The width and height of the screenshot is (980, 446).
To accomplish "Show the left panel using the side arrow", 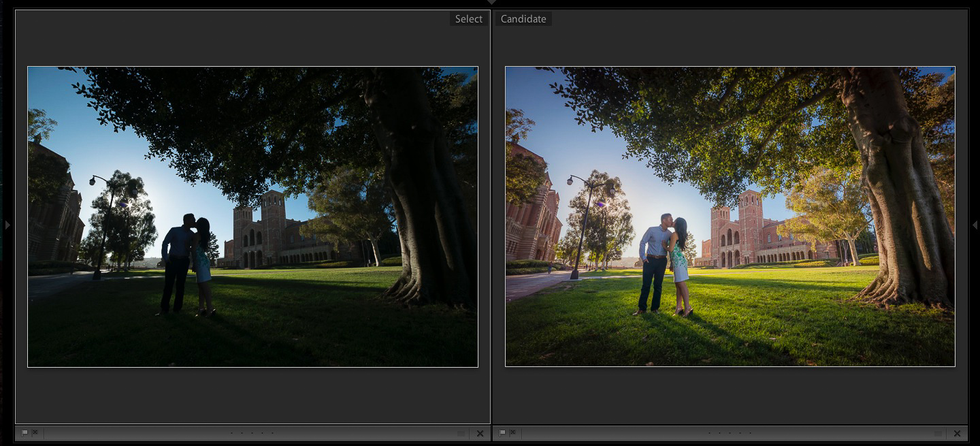I will pos(7,225).
